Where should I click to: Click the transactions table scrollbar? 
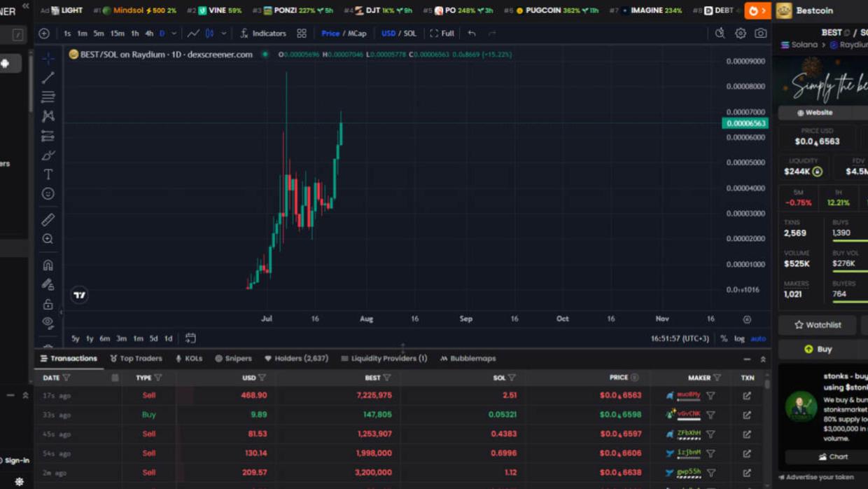click(767, 384)
